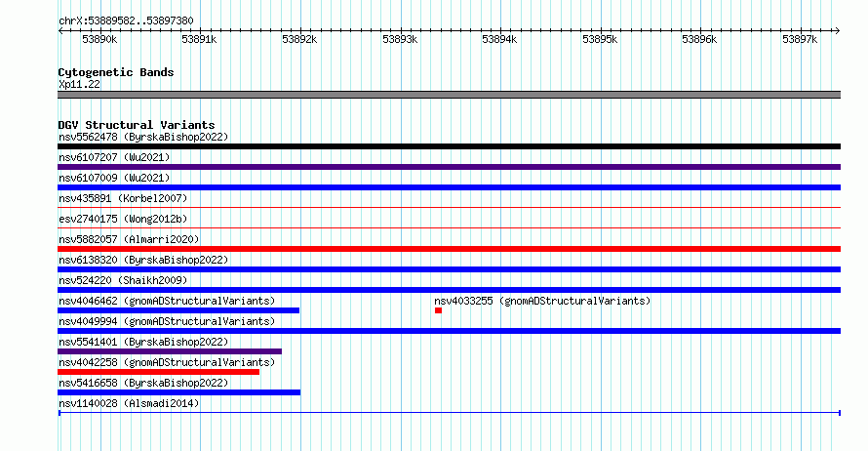
Task: Open nsv4046462 (gnomADStructuralVariants) label
Action: (167, 301)
